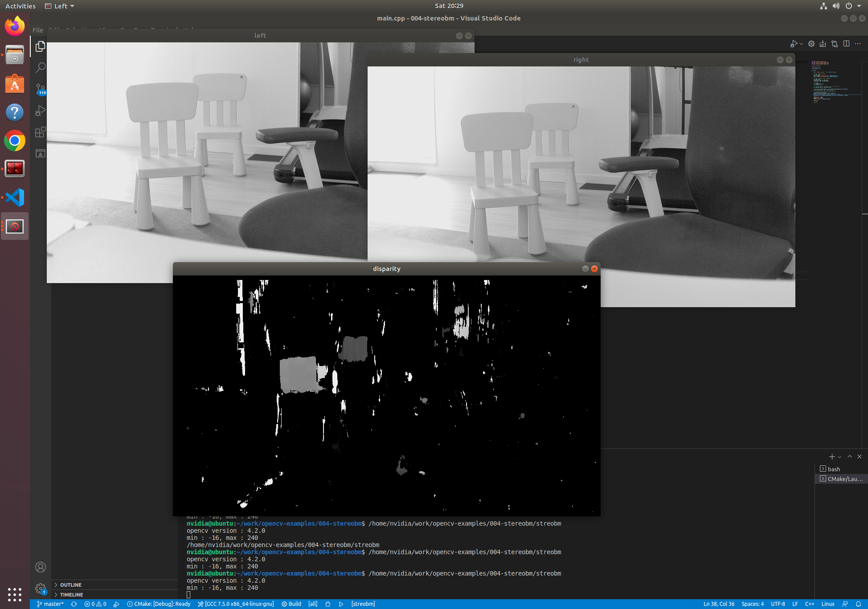The height and width of the screenshot is (609, 868).
Task: Select the bash terminal tab
Action: click(834, 469)
